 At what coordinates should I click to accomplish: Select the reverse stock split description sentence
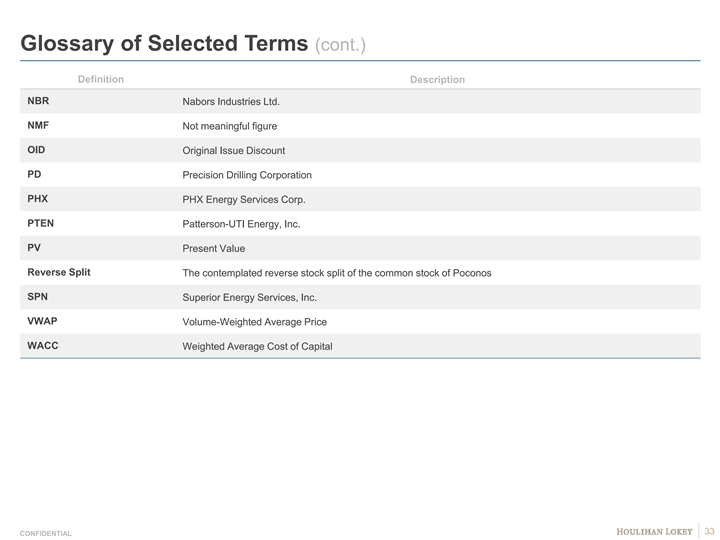click(x=336, y=273)
